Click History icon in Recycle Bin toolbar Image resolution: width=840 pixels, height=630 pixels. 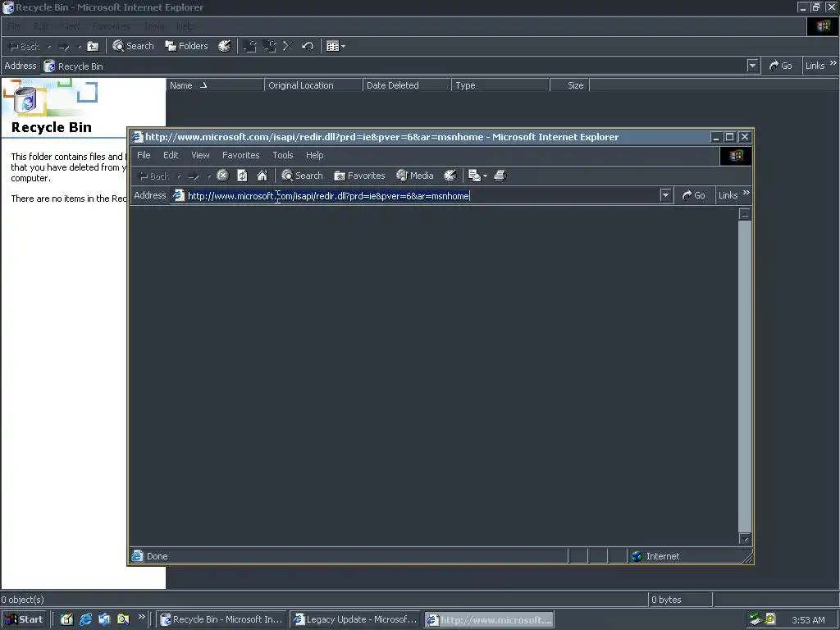click(225, 46)
